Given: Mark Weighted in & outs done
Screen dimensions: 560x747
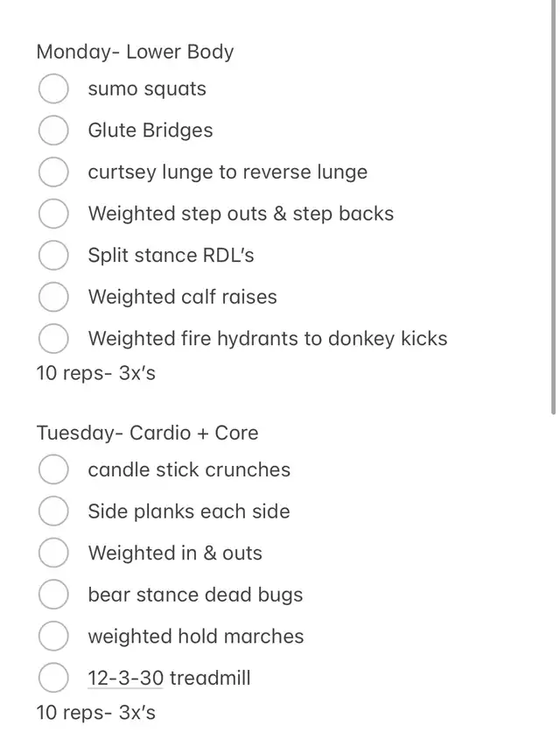Looking at the screenshot, I should pos(53,553).
